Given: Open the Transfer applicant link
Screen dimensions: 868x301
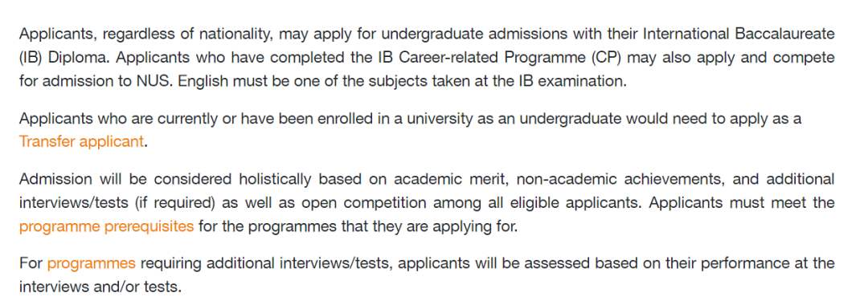Looking at the screenshot, I should pyautogui.click(x=81, y=141).
